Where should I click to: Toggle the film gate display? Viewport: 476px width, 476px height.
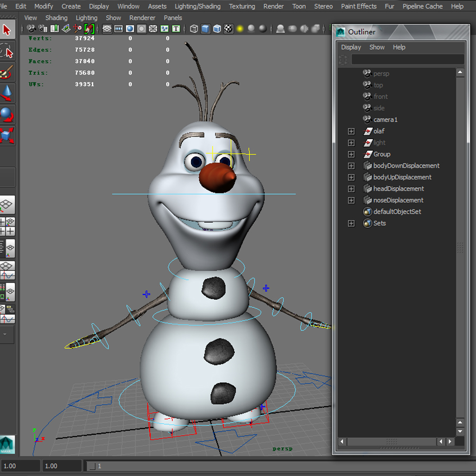click(117, 29)
